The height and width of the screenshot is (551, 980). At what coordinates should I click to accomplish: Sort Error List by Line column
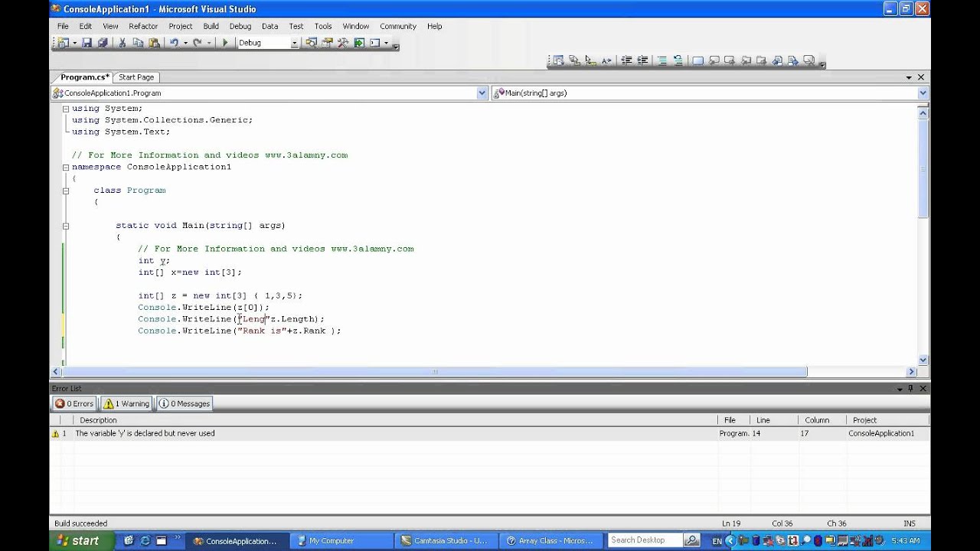click(775, 420)
